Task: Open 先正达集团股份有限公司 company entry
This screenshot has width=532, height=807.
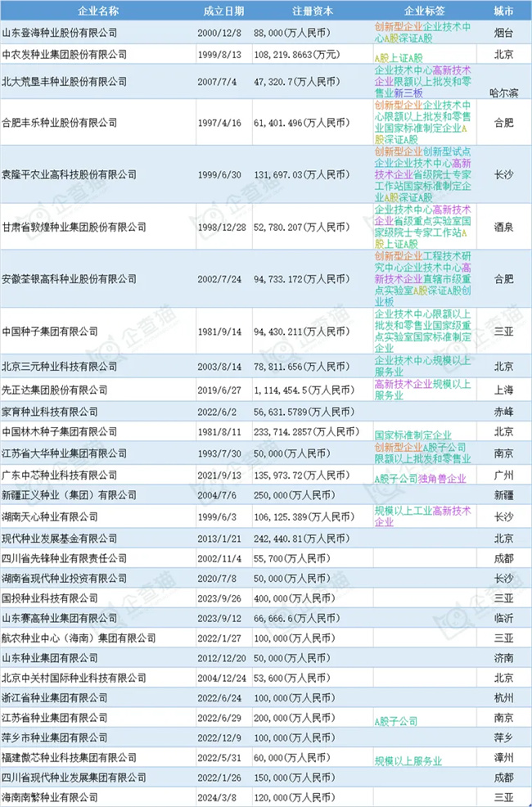Action: click(56, 390)
